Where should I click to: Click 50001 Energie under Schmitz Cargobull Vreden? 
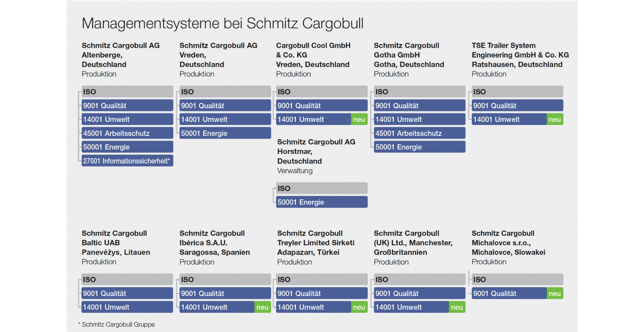coord(225,133)
